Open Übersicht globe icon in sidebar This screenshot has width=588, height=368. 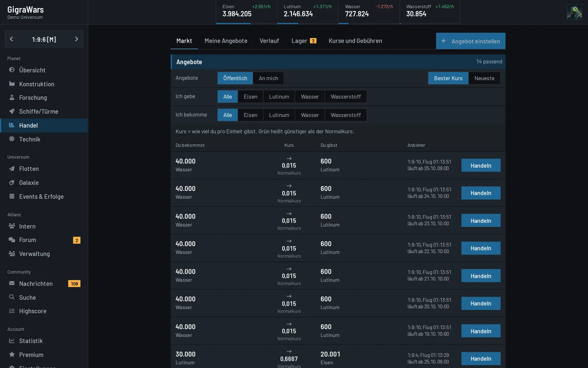click(12, 70)
